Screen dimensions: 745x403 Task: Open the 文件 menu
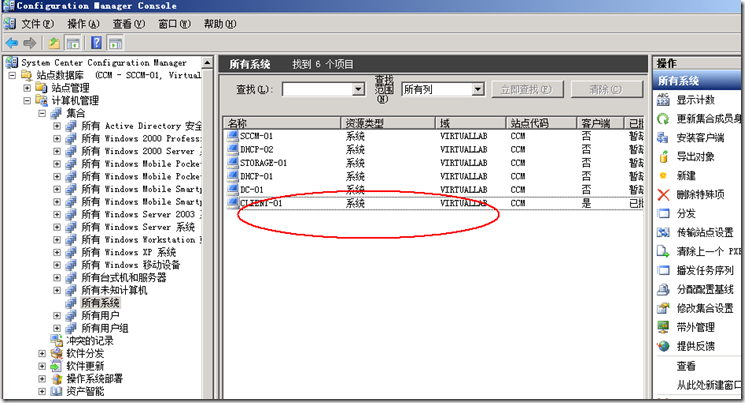(38, 24)
